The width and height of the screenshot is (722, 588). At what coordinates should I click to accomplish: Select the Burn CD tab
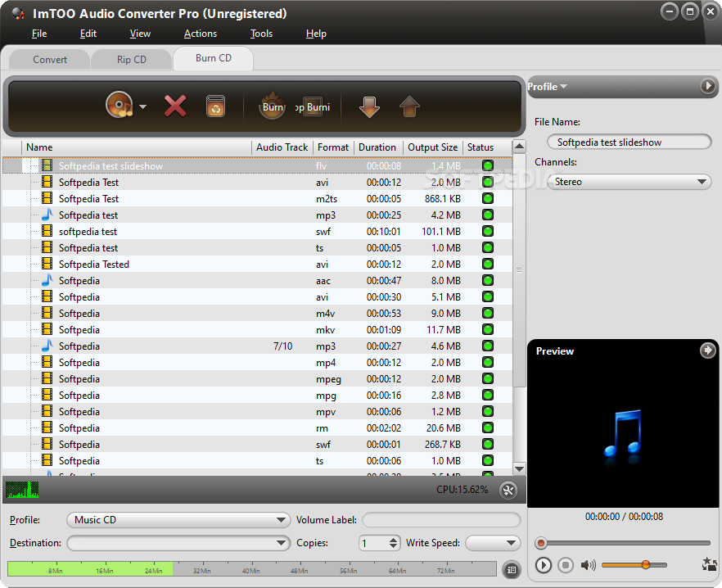click(x=213, y=58)
